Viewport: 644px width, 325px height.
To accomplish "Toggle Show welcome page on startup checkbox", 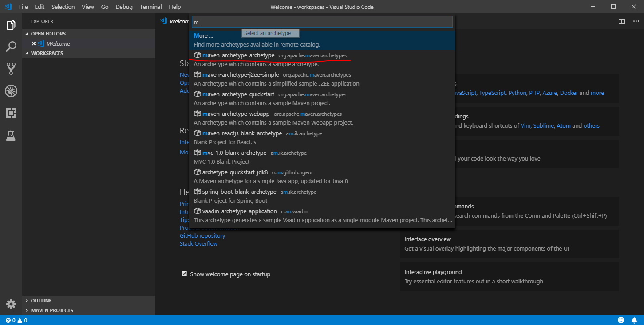I will click(184, 274).
